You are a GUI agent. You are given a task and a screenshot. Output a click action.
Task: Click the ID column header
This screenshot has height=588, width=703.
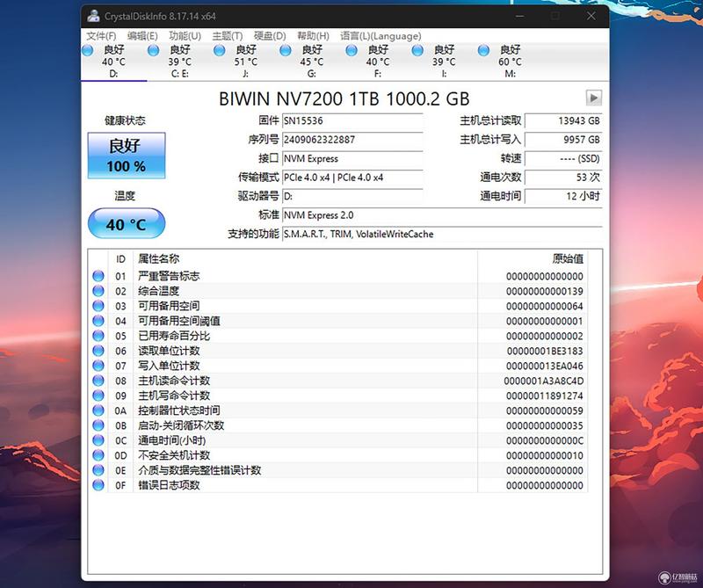point(120,259)
